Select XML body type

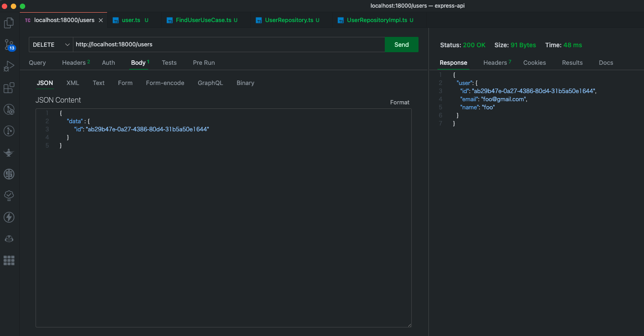(72, 83)
